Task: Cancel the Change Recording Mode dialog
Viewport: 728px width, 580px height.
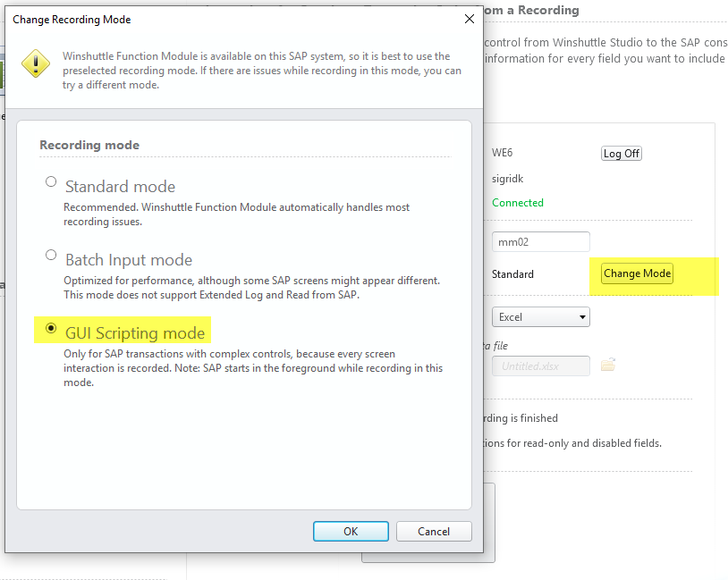Action: point(434,531)
